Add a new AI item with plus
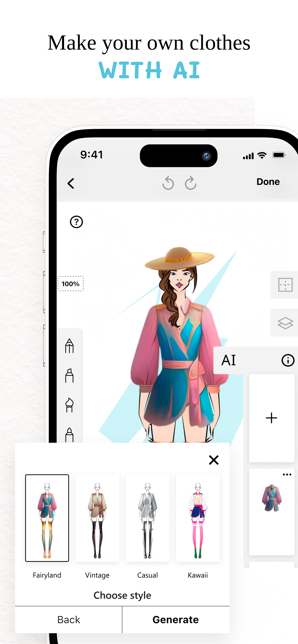298x644 pixels. click(271, 418)
